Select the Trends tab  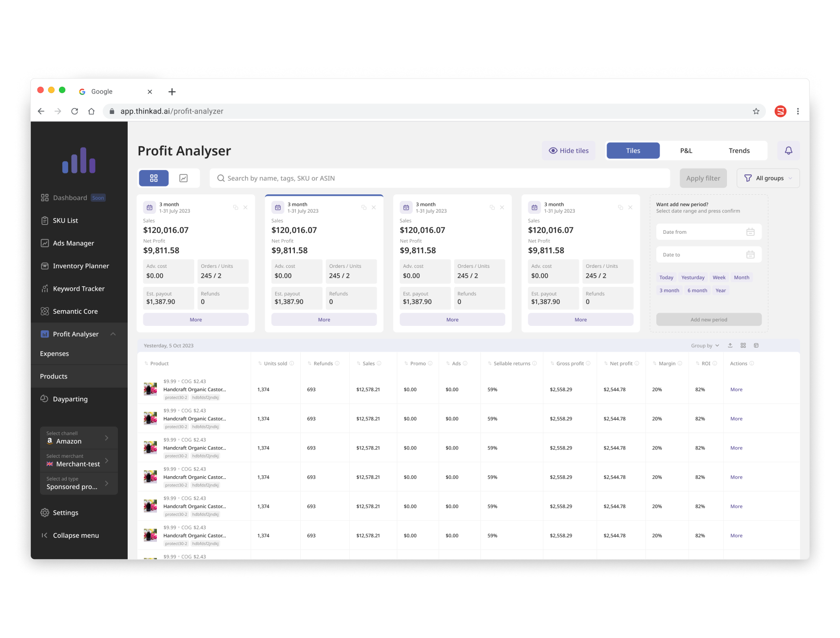coord(739,150)
